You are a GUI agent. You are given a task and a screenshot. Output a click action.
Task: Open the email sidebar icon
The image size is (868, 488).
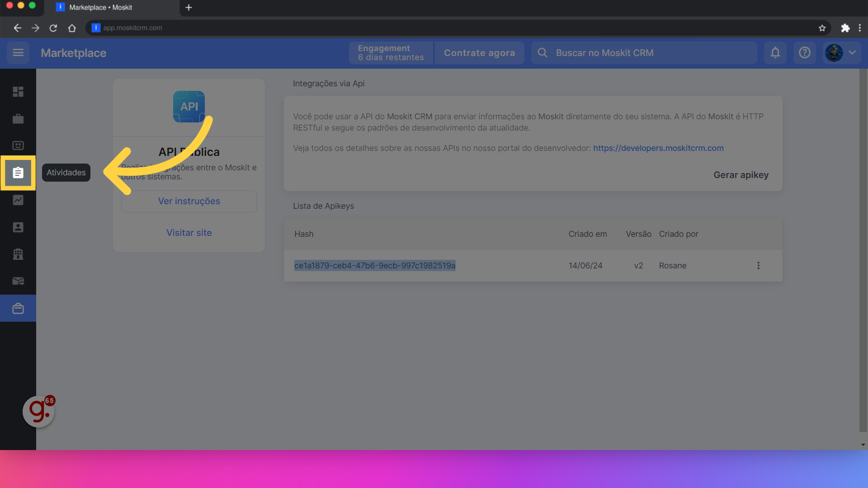[18, 281]
